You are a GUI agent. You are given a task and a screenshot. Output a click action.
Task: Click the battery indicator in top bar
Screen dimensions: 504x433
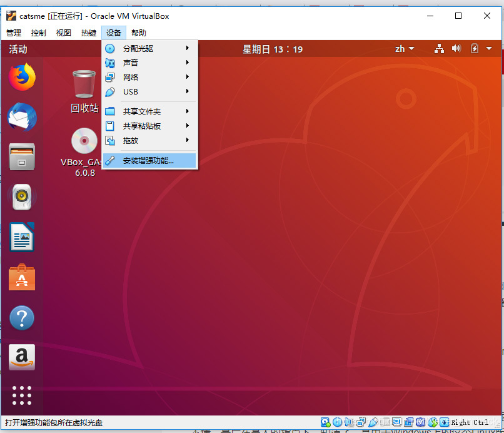pos(475,49)
